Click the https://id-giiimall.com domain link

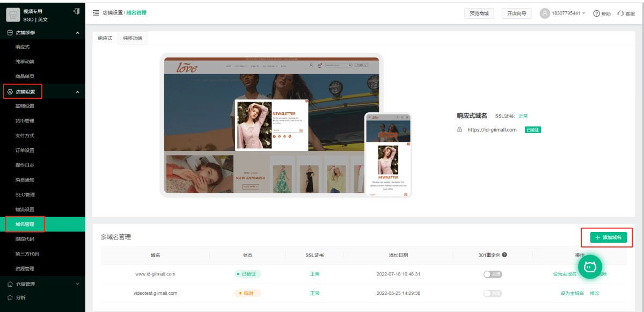492,129
